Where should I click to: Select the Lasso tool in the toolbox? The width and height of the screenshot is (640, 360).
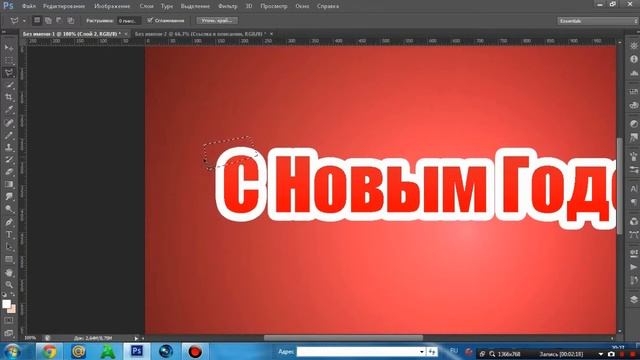(x=9, y=73)
